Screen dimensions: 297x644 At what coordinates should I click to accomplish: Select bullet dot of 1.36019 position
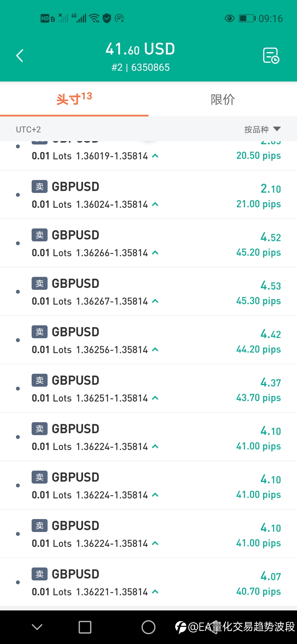click(x=18, y=146)
